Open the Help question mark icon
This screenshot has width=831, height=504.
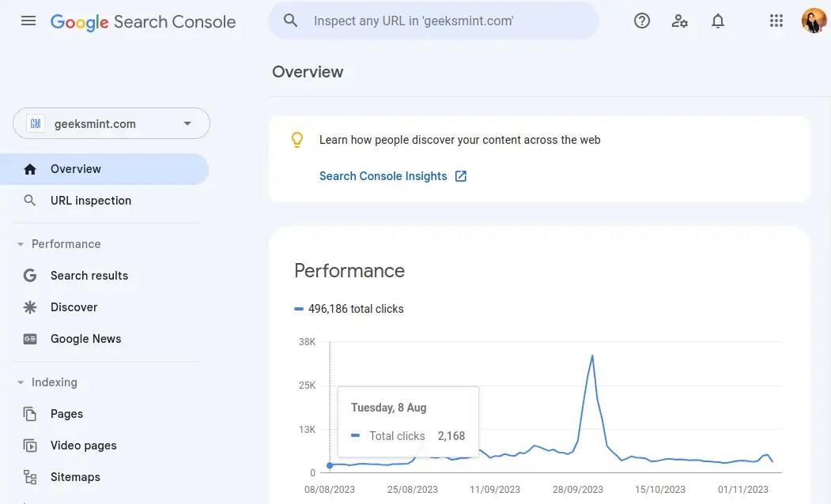pyautogui.click(x=642, y=21)
